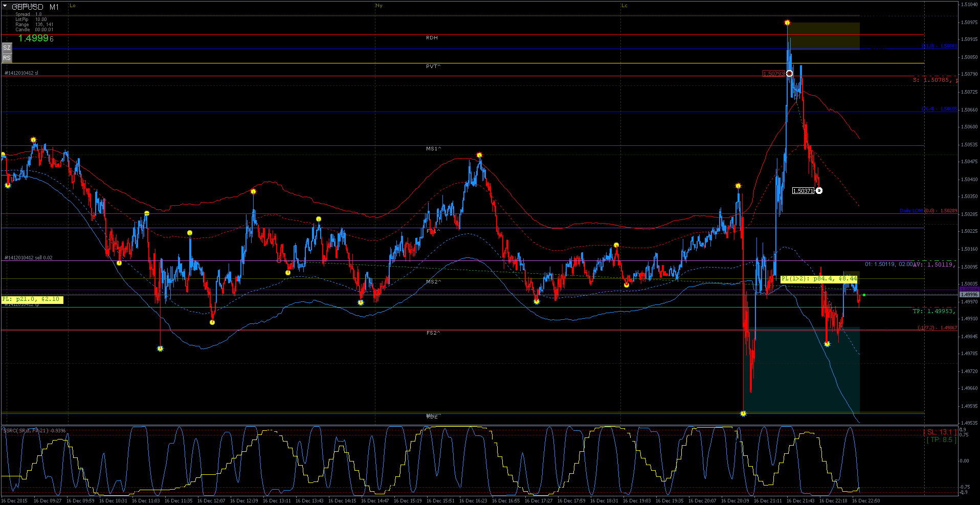
Task: Select the MS1^ level label
Action: 433,149
